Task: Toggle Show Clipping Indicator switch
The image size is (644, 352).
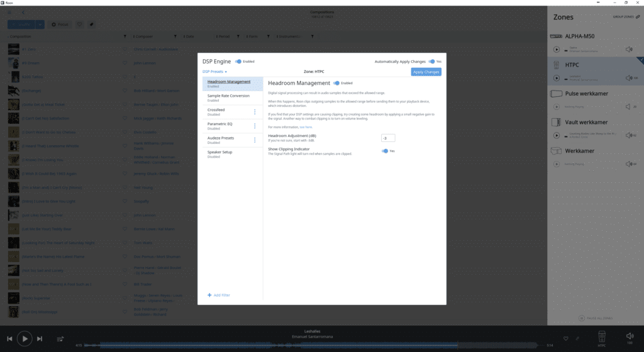Action: point(385,151)
